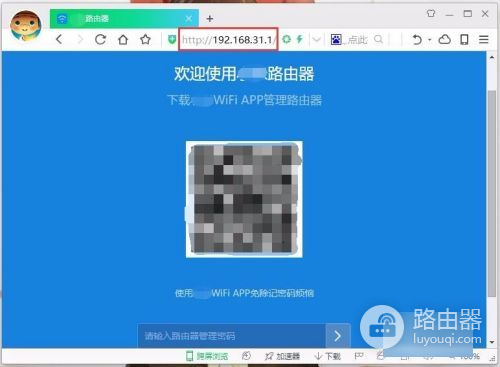
Task: Focus the router admin password field
Action: (232, 336)
